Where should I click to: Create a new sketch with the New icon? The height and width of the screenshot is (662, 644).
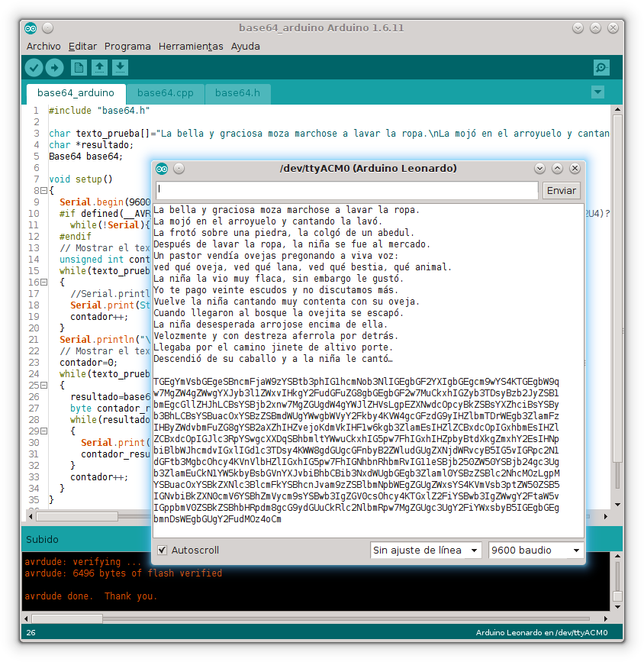(79, 68)
